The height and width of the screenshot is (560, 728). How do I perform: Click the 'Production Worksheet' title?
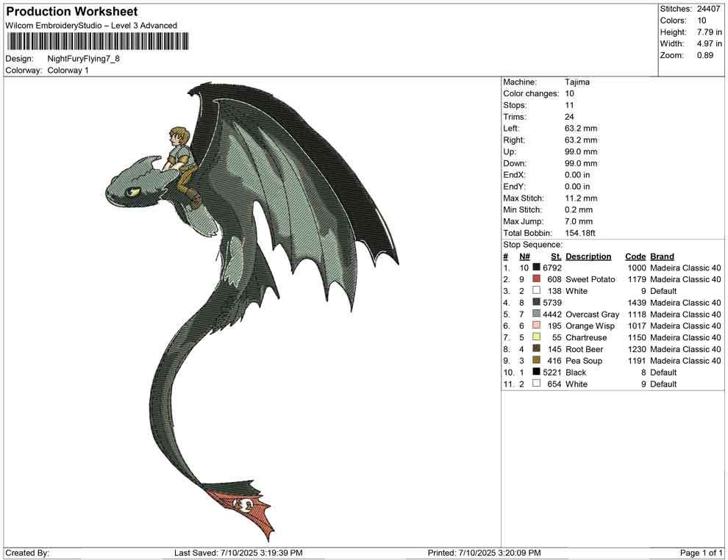click(72, 12)
